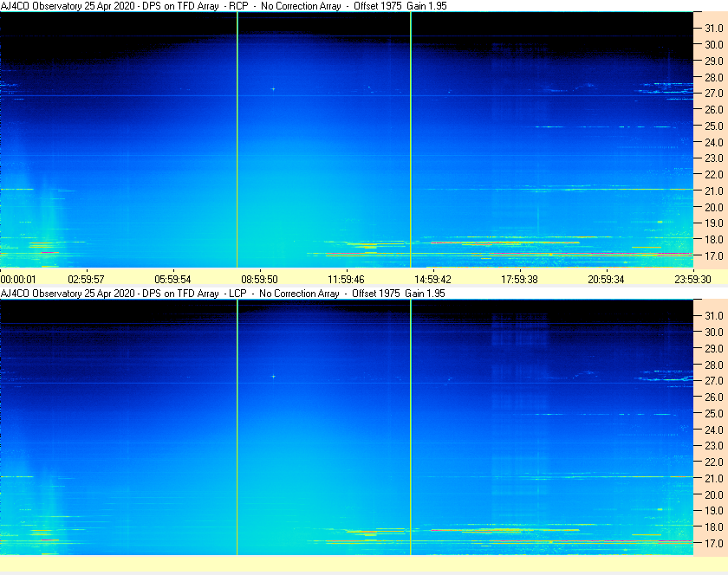Viewport: 728px width, 575px height.
Task: Pick the 17.0 frequency label in LCP panel
Action: (x=714, y=543)
